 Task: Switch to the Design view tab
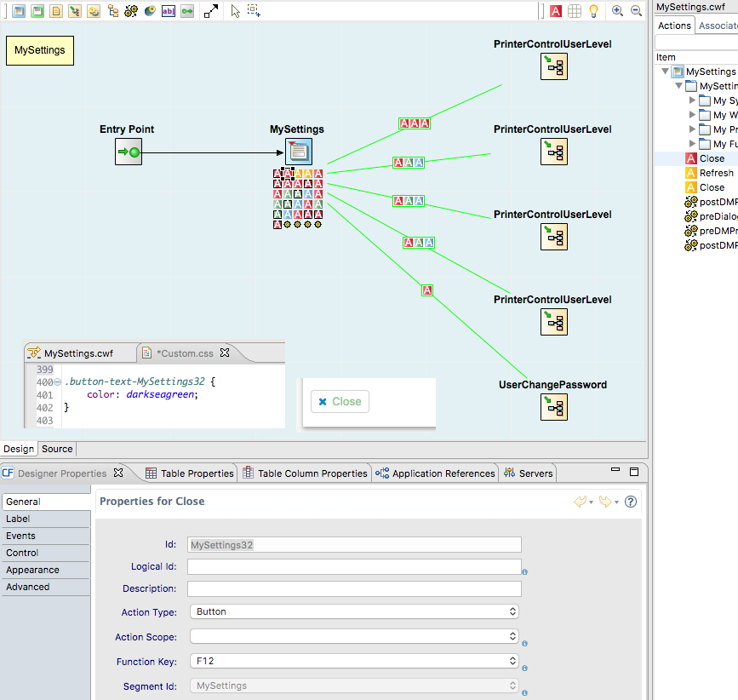tap(19, 449)
